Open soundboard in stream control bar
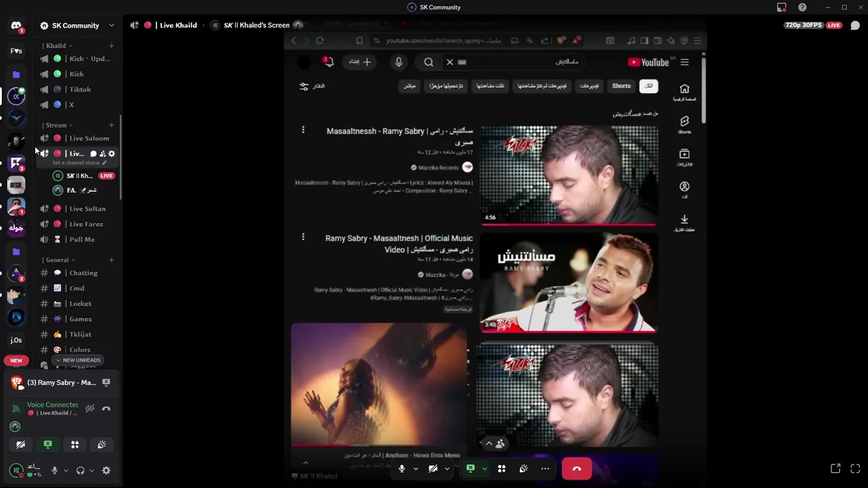The height and width of the screenshot is (488, 868). click(524, 469)
